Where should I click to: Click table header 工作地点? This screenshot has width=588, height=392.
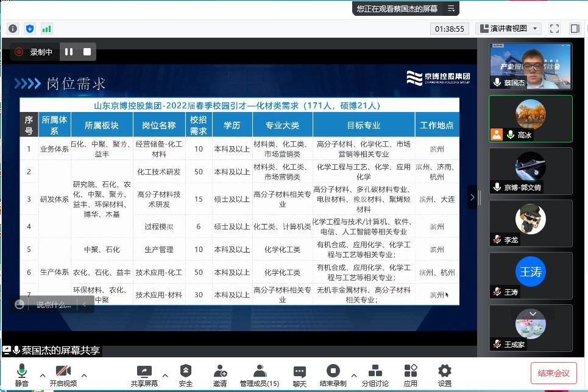[437, 125]
